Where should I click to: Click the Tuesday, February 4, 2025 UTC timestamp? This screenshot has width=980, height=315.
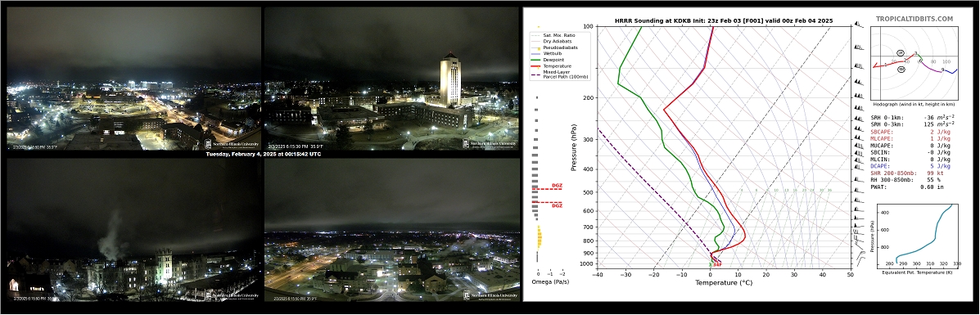[x=263, y=154]
